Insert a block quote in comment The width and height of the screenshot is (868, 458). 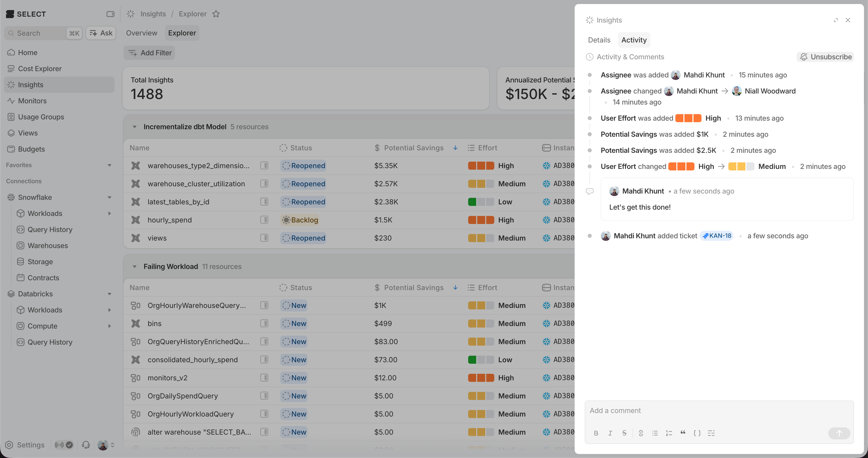pyautogui.click(x=683, y=433)
